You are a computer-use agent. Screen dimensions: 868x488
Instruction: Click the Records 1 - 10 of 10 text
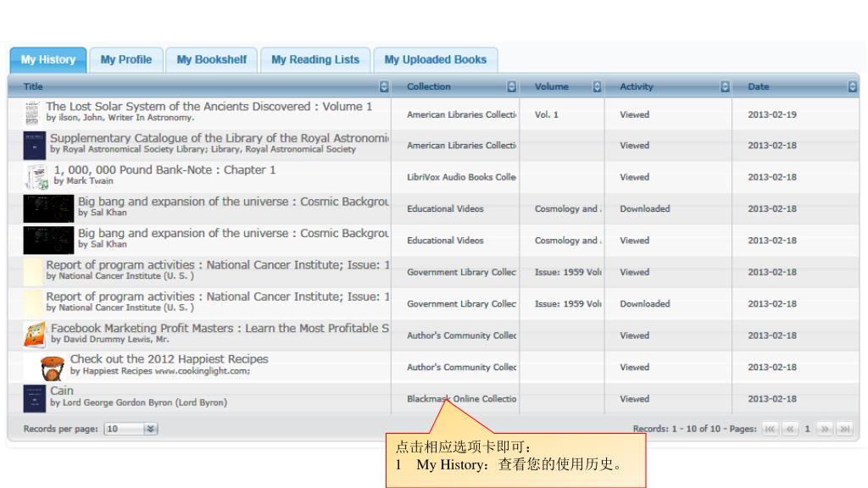(677, 429)
